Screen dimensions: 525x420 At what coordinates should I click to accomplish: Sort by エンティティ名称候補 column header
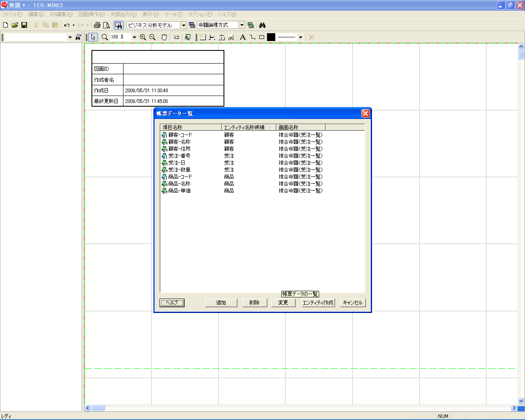pos(249,128)
